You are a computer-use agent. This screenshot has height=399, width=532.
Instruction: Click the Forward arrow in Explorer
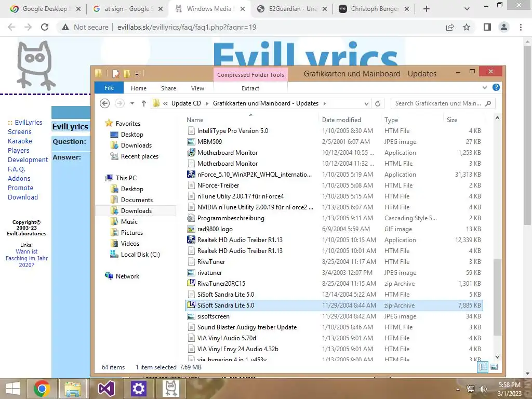[119, 103]
